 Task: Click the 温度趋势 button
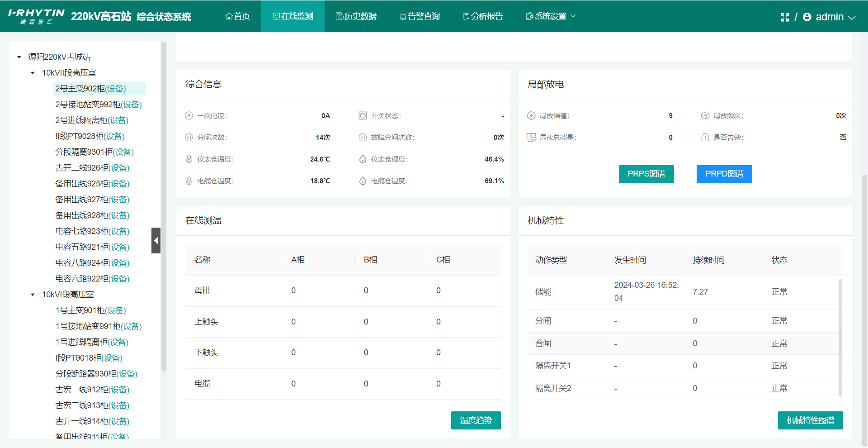(x=476, y=420)
